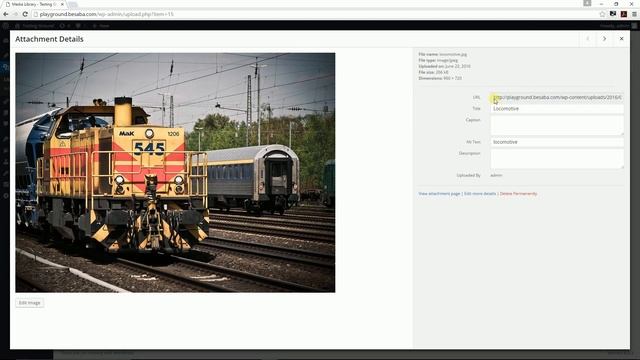The width and height of the screenshot is (640, 360).
Task: Click the browser address bar URL
Action: click(107, 14)
